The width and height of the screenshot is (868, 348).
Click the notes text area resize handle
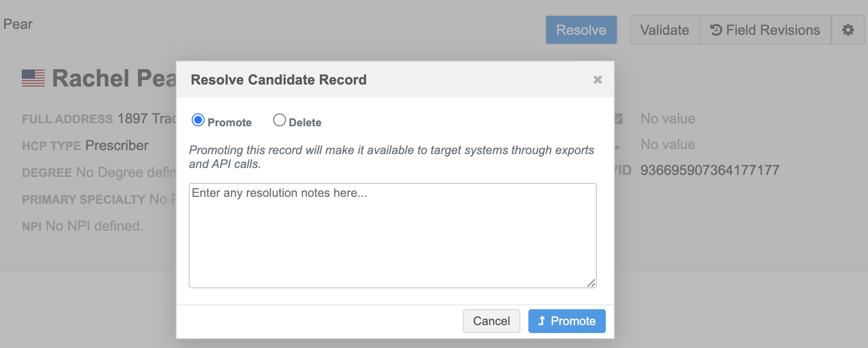point(591,283)
